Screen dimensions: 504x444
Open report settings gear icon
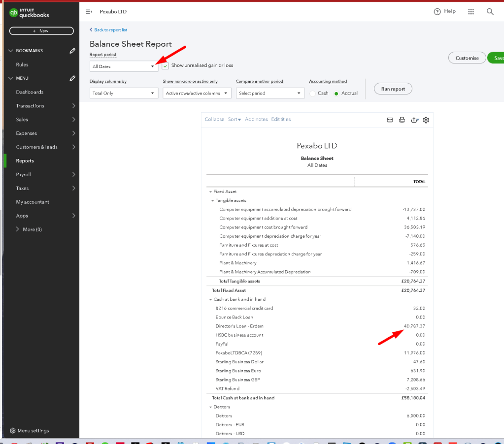[426, 120]
